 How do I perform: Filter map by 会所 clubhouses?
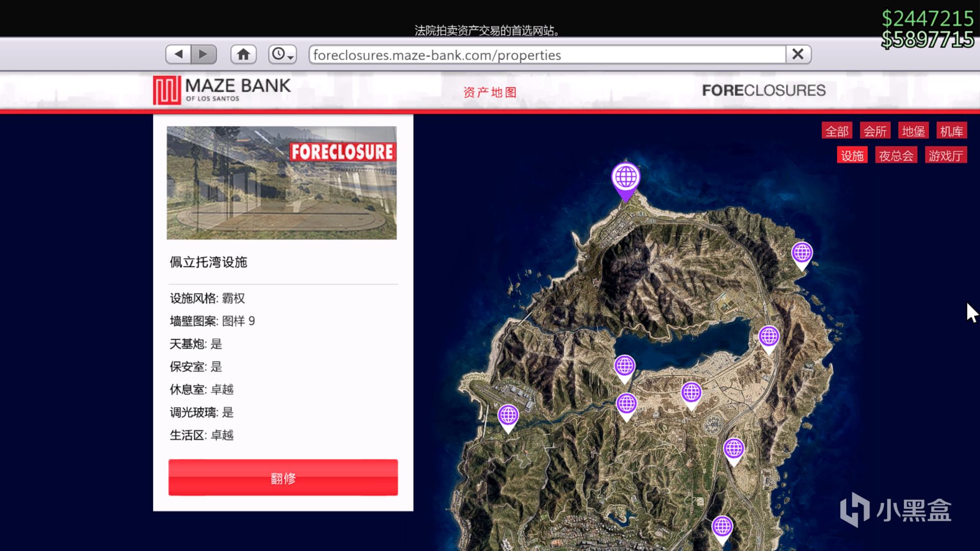pyautogui.click(x=875, y=131)
